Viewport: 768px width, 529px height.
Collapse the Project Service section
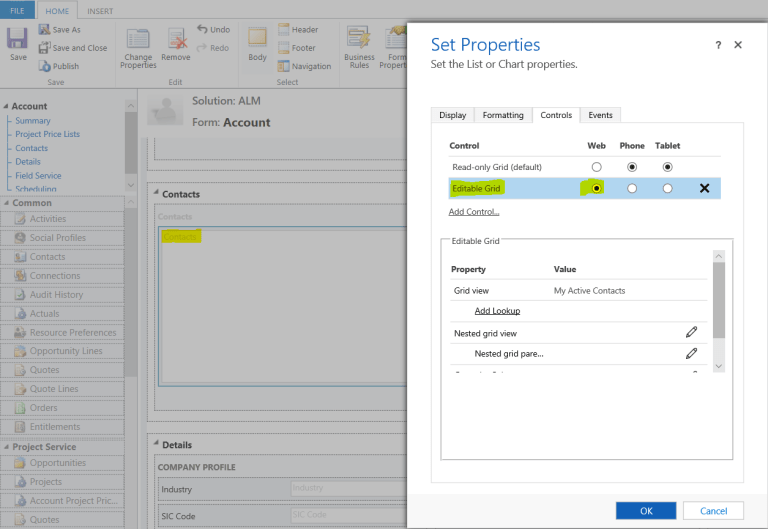point(6,447)
